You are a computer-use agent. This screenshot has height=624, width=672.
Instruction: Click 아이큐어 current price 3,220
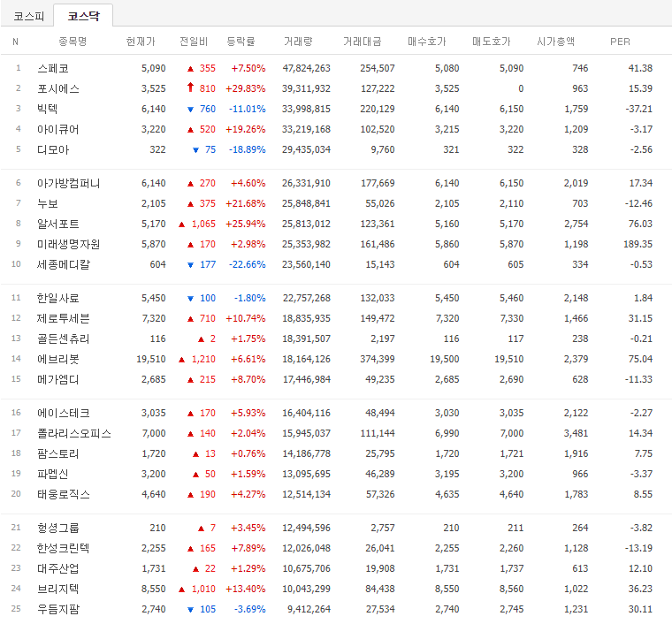pyautogui.click(x=154, y=129)
